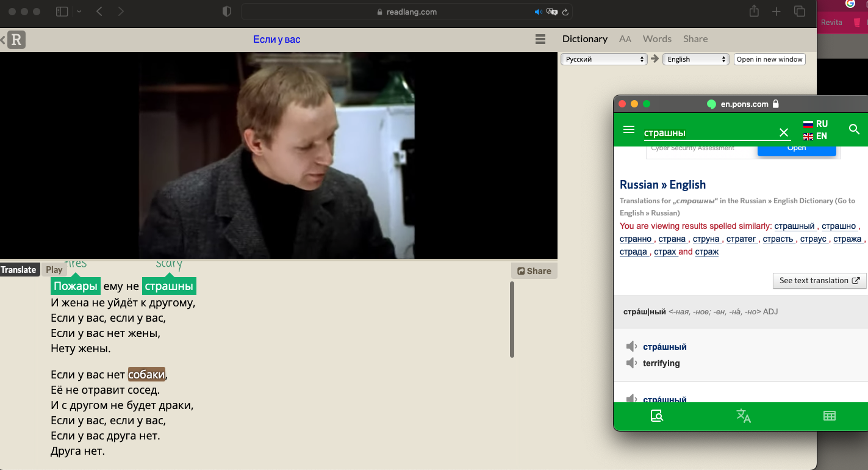Open the Русский source language dropdown
Viewport: 868px width, 470px height.
tap(603, 59)
